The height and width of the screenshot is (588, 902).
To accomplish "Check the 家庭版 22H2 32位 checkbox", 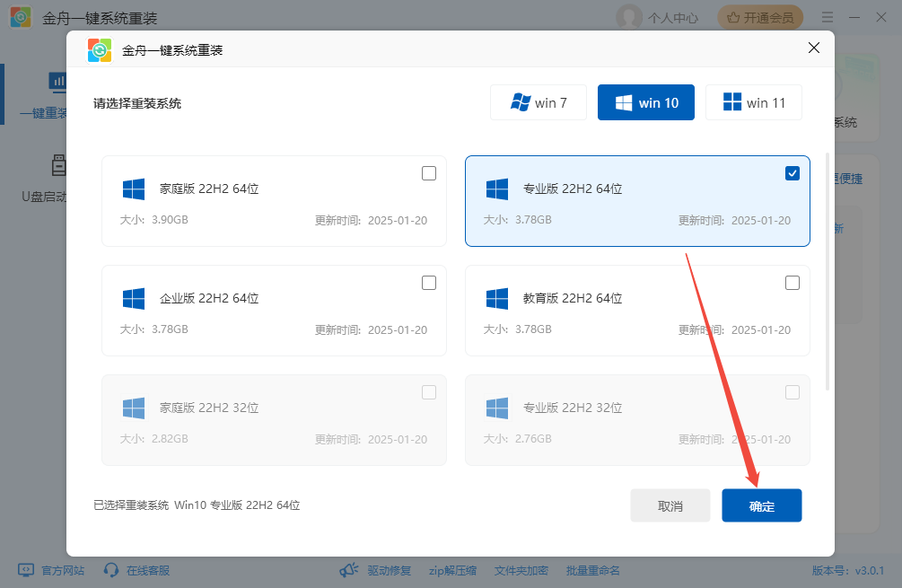I will (x=429, y=392).
